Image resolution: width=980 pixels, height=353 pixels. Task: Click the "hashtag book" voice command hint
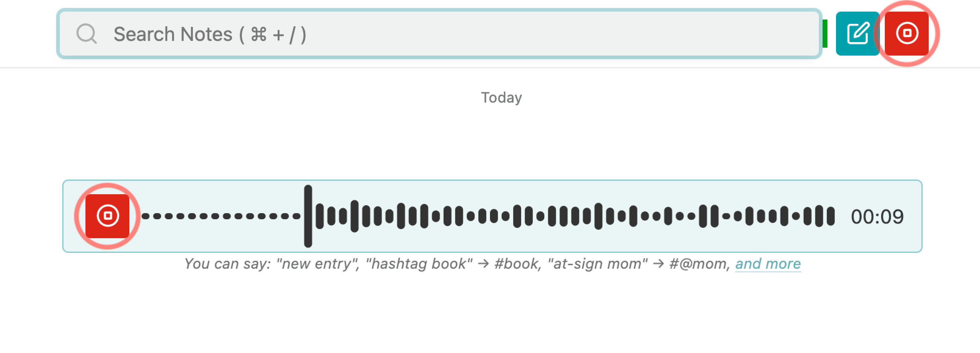(x=419, y=264)
